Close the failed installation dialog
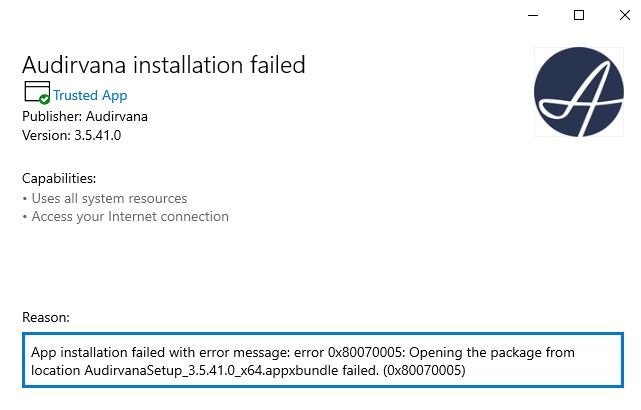Viewport: 641px width, 410px height. point(624,16)
